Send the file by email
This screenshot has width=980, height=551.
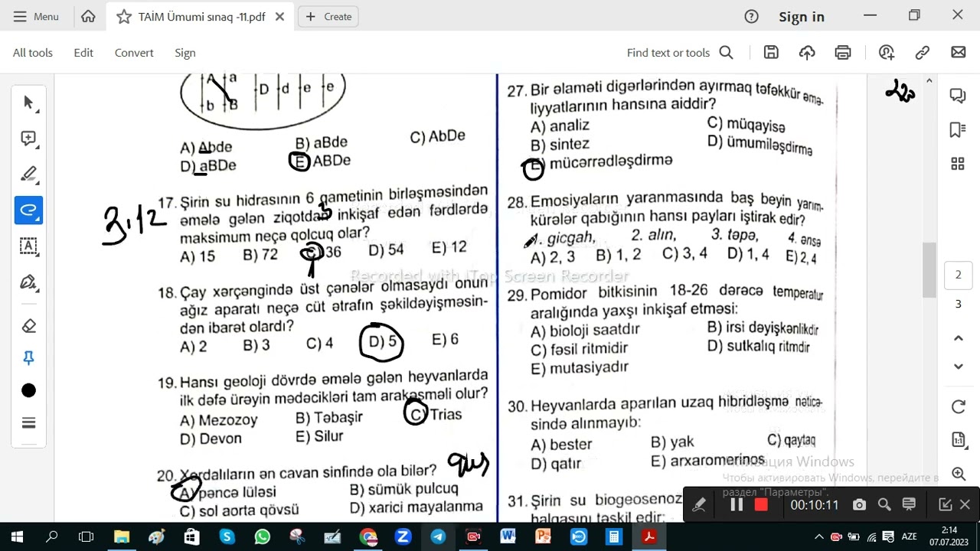point(959,52)
